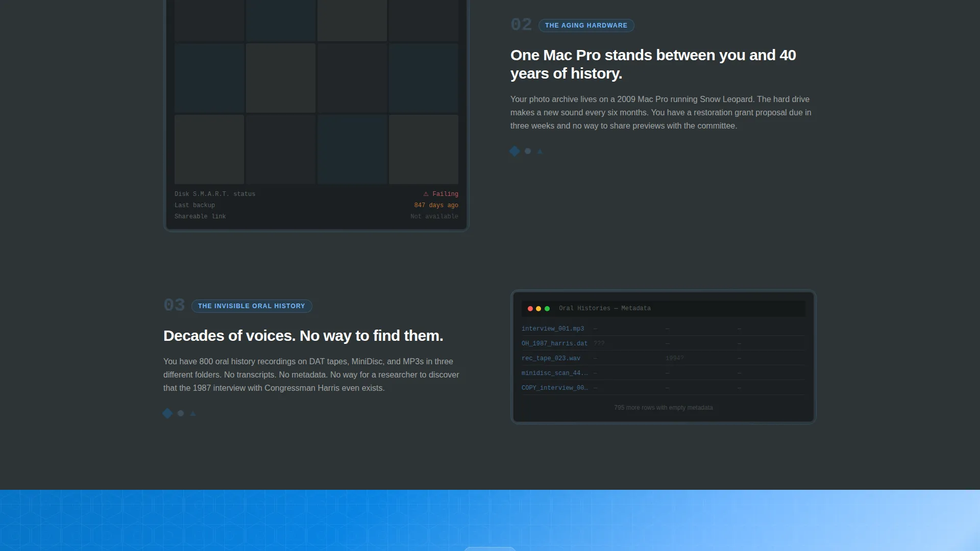Open the interview_001.mp3 row
Viewport: 980px width, 551px height.
(663, 329)
